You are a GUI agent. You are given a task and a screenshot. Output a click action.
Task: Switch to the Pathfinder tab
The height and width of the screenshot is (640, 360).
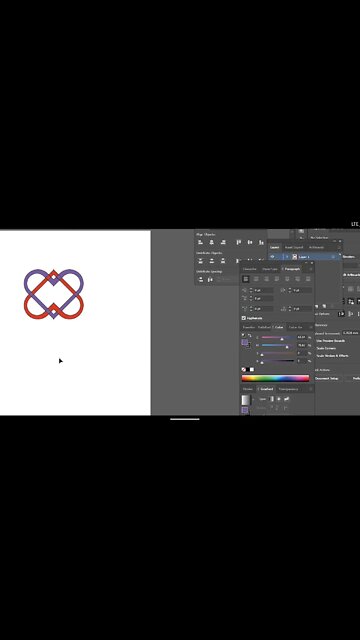click(x=264, y=327)
